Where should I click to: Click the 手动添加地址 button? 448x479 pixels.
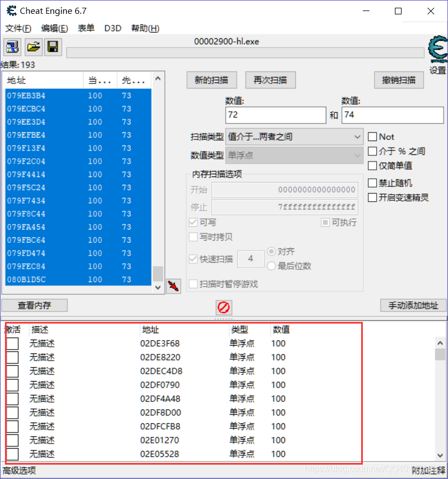pos(413,305)
